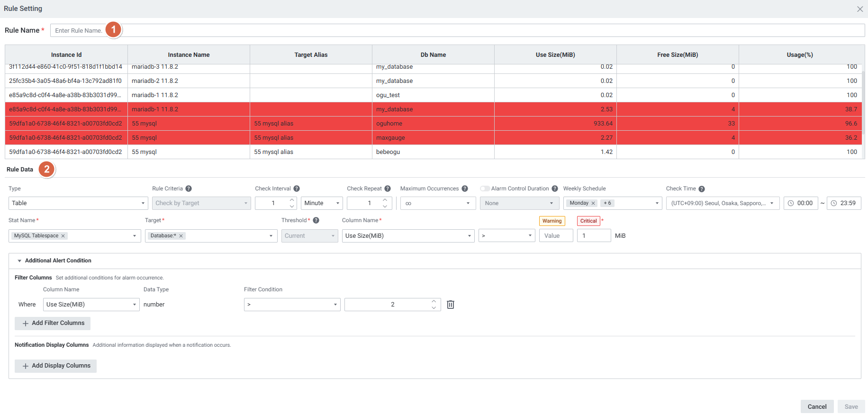Click the Cancel button
The height and width of the screenshot is (414, 868).
coord(817,406)
